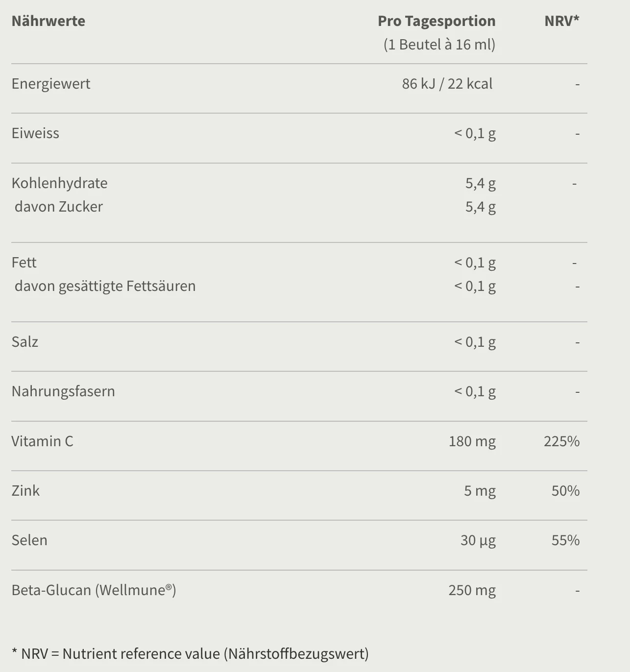Select davon gesättigte Fettsäuren label
The height and width of the screenshot is (672, 630).
click(105, 286)
